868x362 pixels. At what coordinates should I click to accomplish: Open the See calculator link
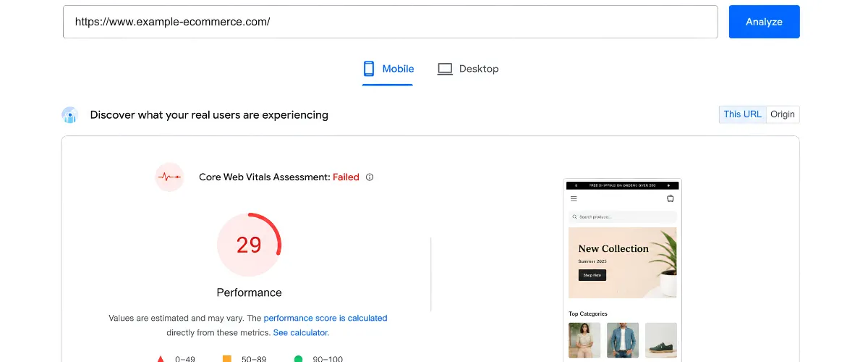(x=301, y=332)
